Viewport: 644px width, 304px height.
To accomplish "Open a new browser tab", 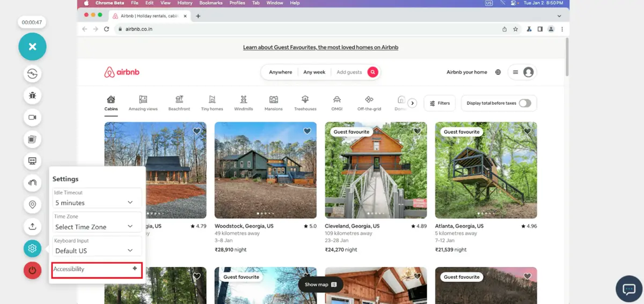I will click(198, 16).
